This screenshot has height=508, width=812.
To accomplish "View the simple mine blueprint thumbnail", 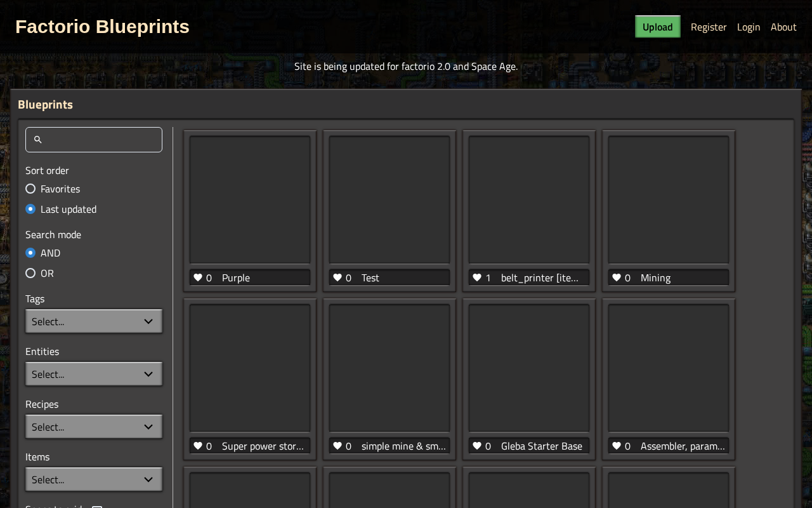I will pyautogui.click(x=390, y=368).
